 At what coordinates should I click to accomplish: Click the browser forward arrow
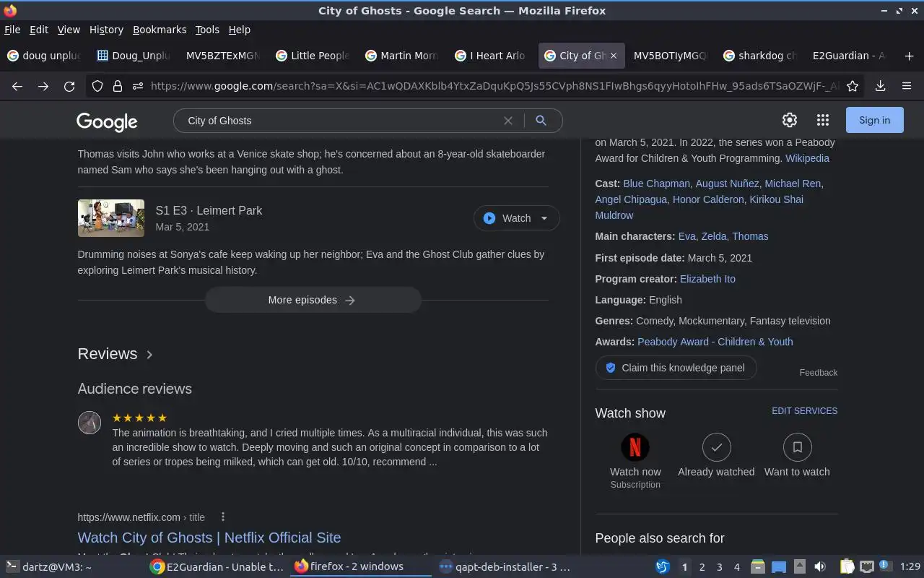pyautogui.click(x=43, y=86)
